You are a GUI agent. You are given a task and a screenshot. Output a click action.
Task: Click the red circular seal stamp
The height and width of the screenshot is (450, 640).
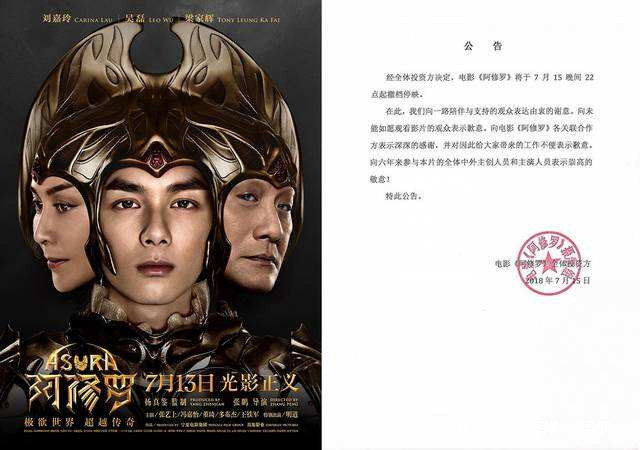pos(549,263)
